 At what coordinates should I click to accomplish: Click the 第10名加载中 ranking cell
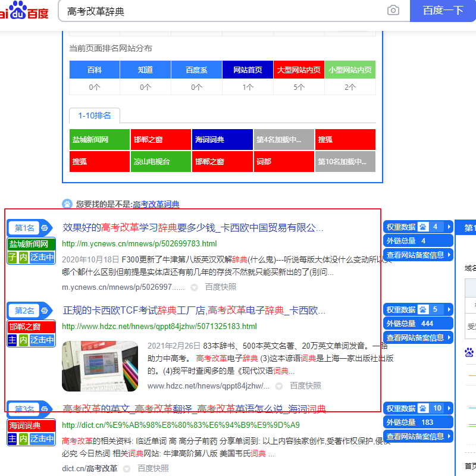345,161
